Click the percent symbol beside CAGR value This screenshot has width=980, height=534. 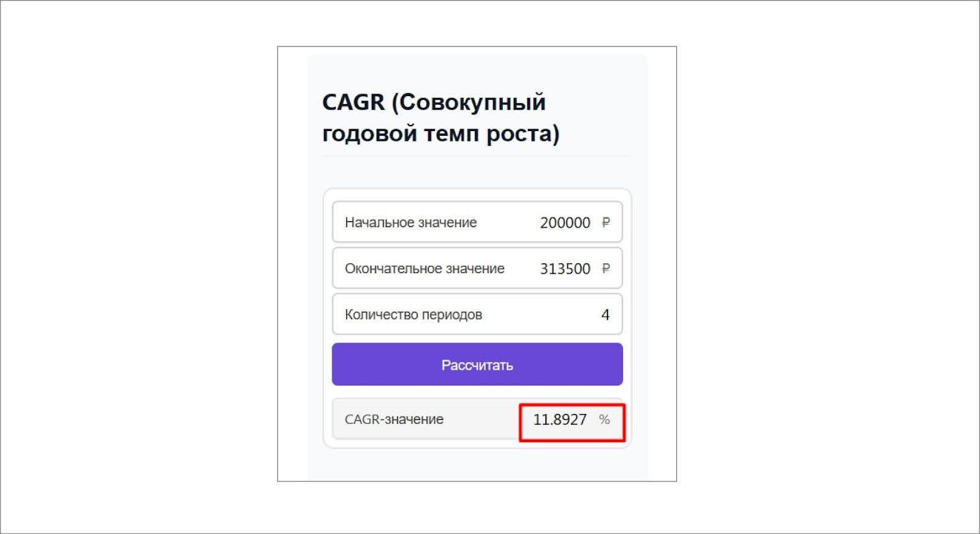pos(605,420)
